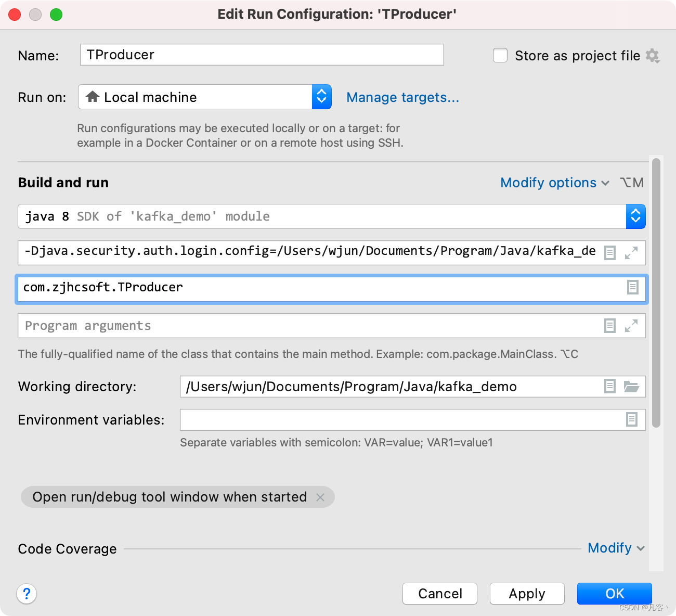Click the home icon in Run on selector
This screenshot has width=676, height=616.
93,97
